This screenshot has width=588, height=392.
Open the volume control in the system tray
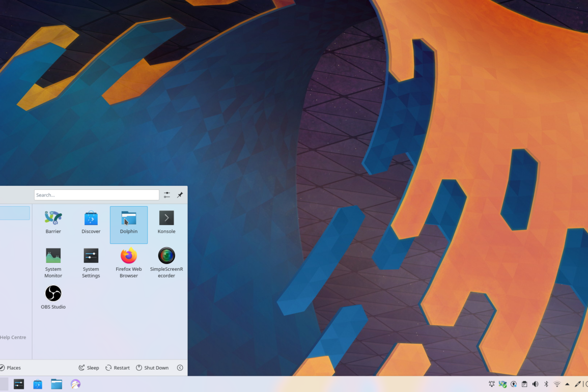pyautogui.click(x=535, y=384)
